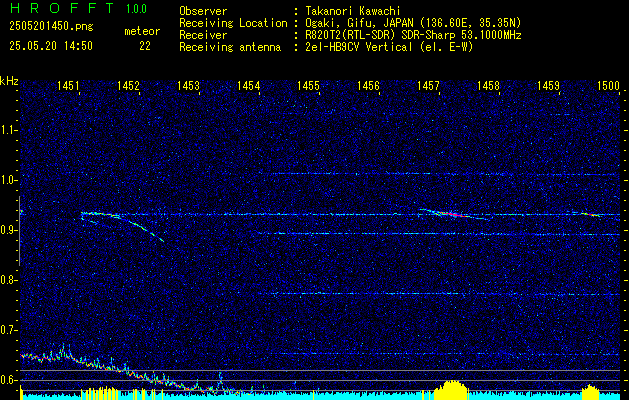Click the 0.8 kHz frequency label
Viewport: 629px width, 400px height.
8,280
